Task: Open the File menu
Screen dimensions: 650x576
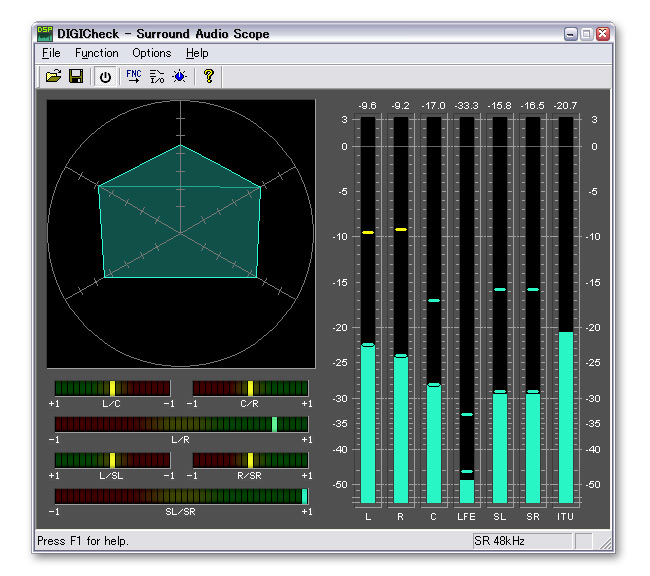Action: [x=51, y=53]
